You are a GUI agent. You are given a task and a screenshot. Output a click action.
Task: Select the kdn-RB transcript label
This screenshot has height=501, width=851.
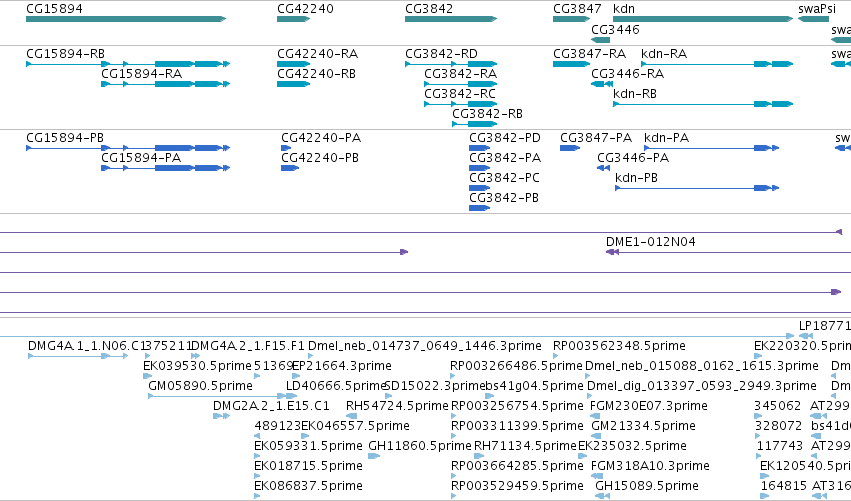pos(634,94)
